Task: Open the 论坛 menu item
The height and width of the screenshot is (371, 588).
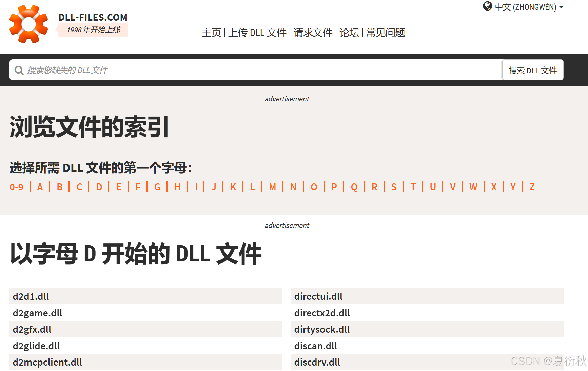Action: (x=349, y=33)
